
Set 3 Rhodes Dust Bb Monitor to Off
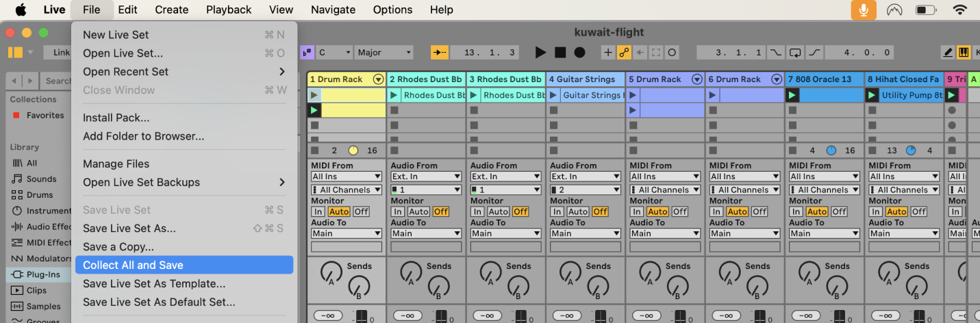point(520,211)
